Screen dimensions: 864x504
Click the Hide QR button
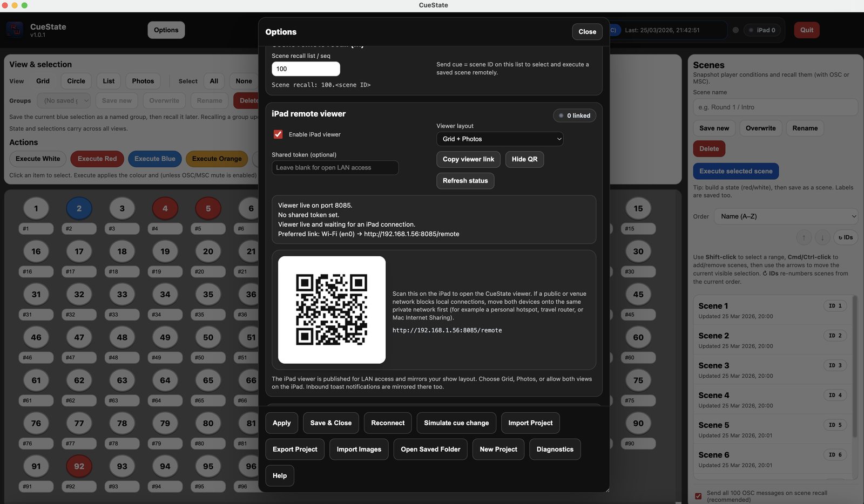click(524, 159)
